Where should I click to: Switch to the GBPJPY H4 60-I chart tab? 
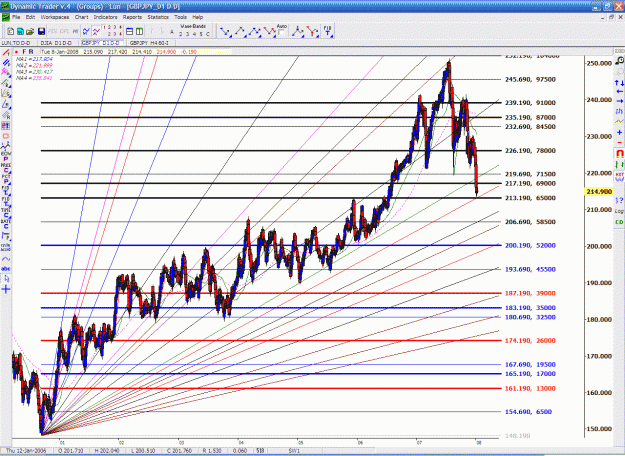(149, 43)
